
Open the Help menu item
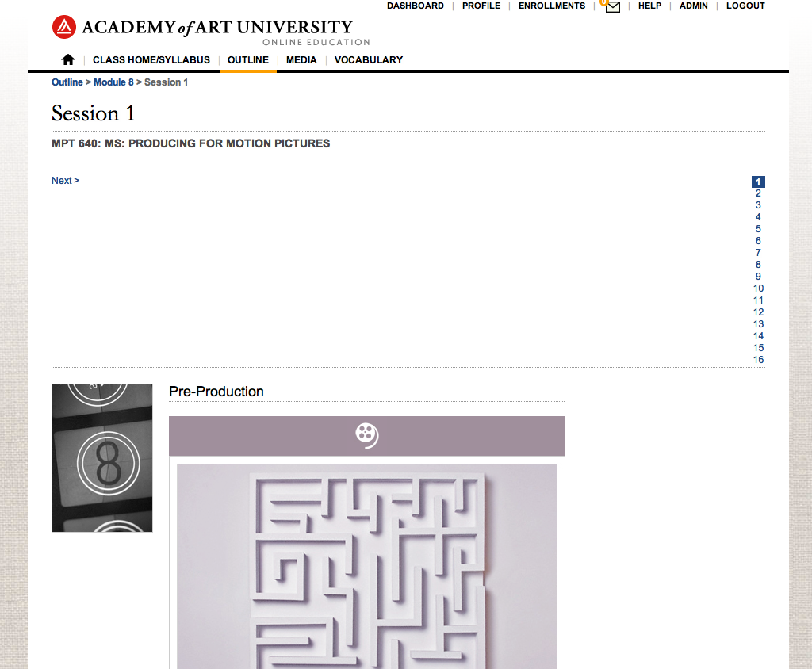coord(649,6)
